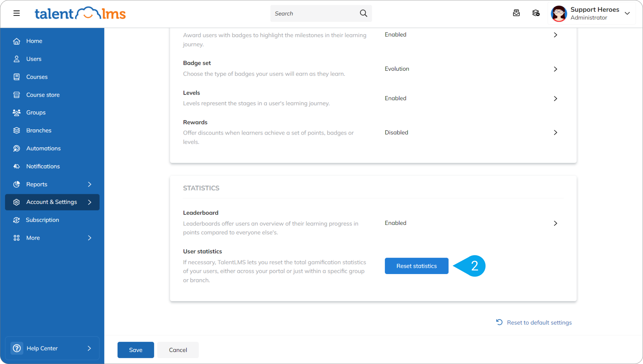The image size is (643, 364).
Task: Click Reset to default settings link
Action: pyautogui.click(x=539, y=322)
